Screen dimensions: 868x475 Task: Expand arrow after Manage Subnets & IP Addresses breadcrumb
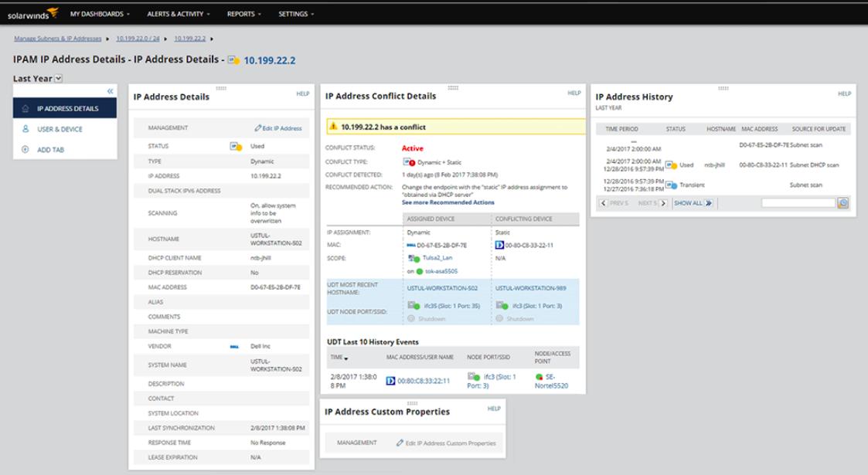pos(107,39)
